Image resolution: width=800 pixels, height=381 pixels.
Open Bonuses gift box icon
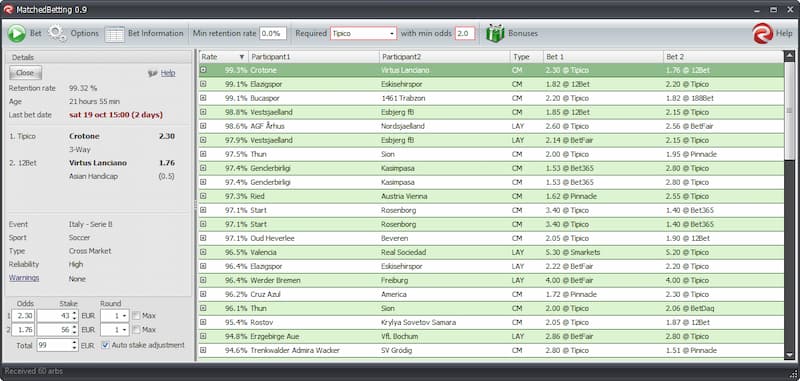pyautogui.click(x=495, y=34)
